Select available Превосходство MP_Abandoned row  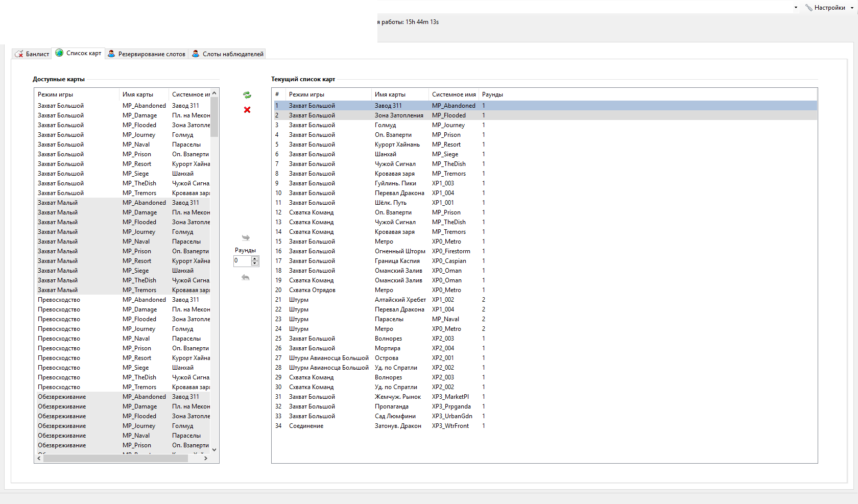[x=123, y=300]
